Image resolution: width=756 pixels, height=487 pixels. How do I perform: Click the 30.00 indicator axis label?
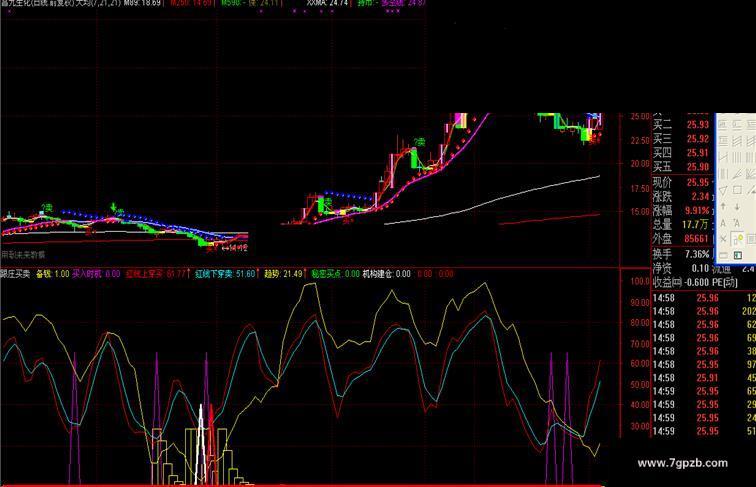tap(640, 426)
